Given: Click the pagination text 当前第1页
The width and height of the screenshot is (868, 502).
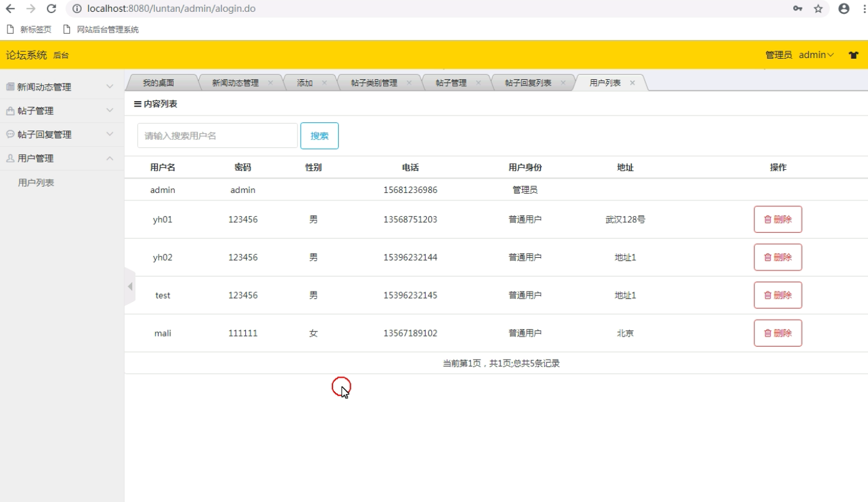Looking at the screenshot, I should pyautogui.click(x=462, y=363).
